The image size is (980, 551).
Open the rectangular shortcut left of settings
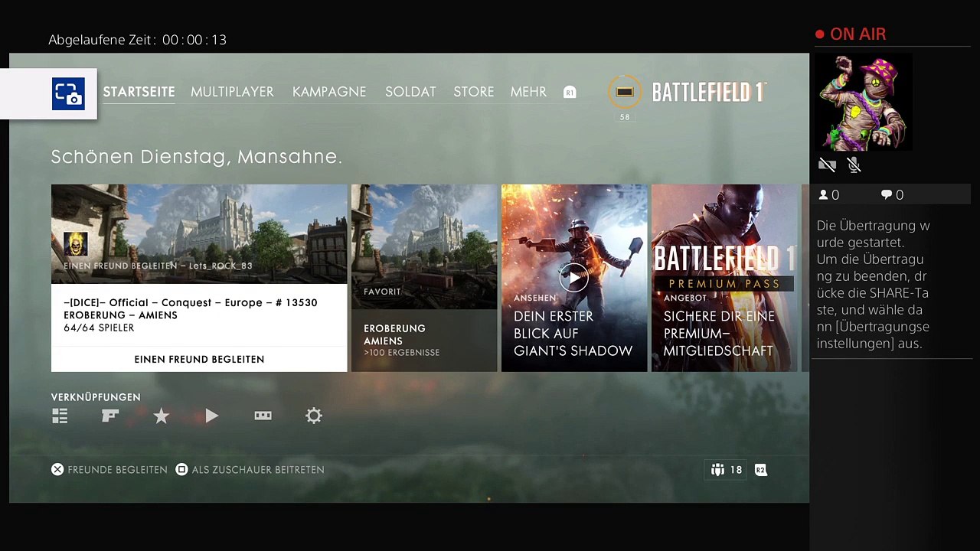[263, 416]
